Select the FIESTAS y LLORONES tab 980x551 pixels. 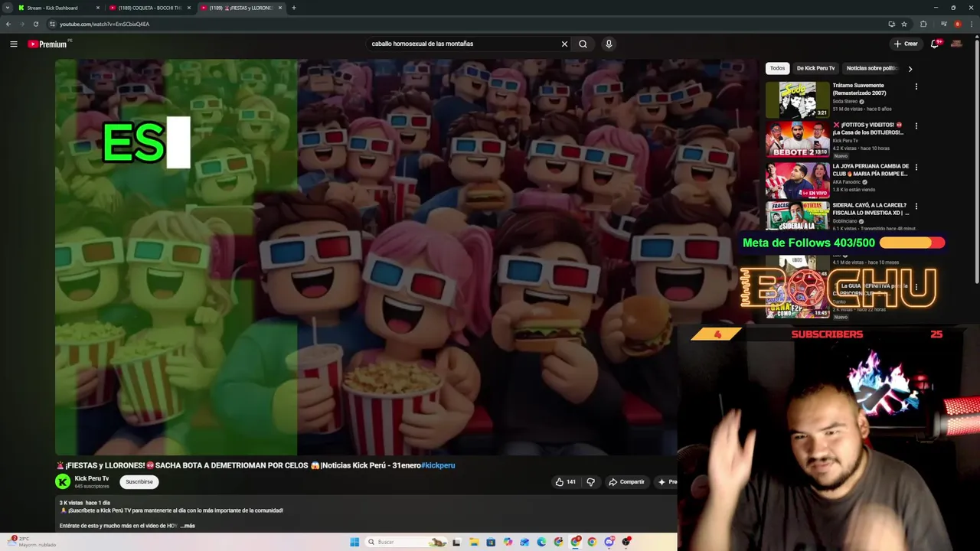coord(241,8)
